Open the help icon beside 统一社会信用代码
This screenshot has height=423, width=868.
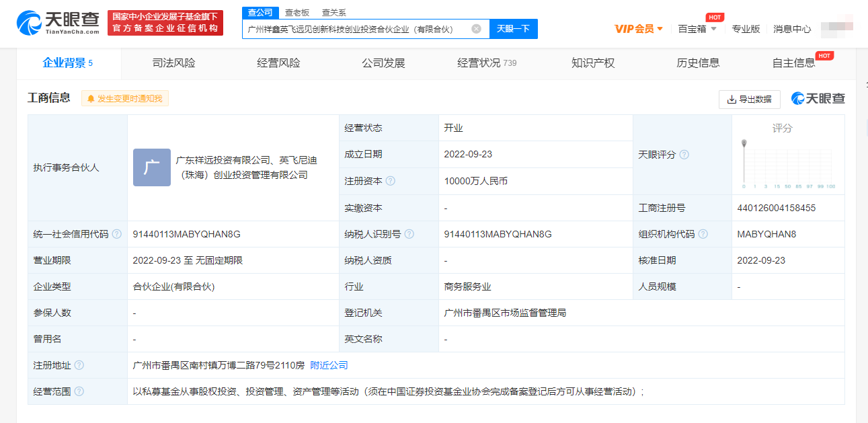coord(118,233)
